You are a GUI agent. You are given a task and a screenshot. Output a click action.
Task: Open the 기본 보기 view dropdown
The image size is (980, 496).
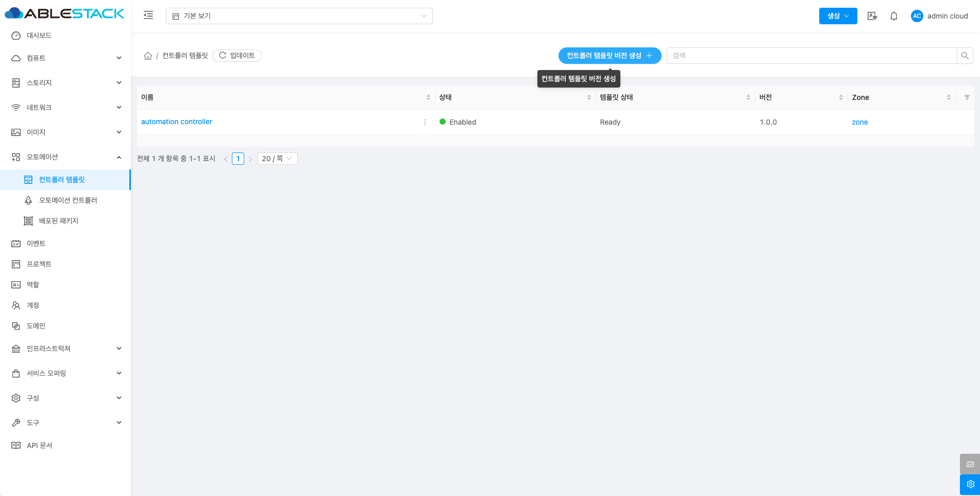pos(299,16)
